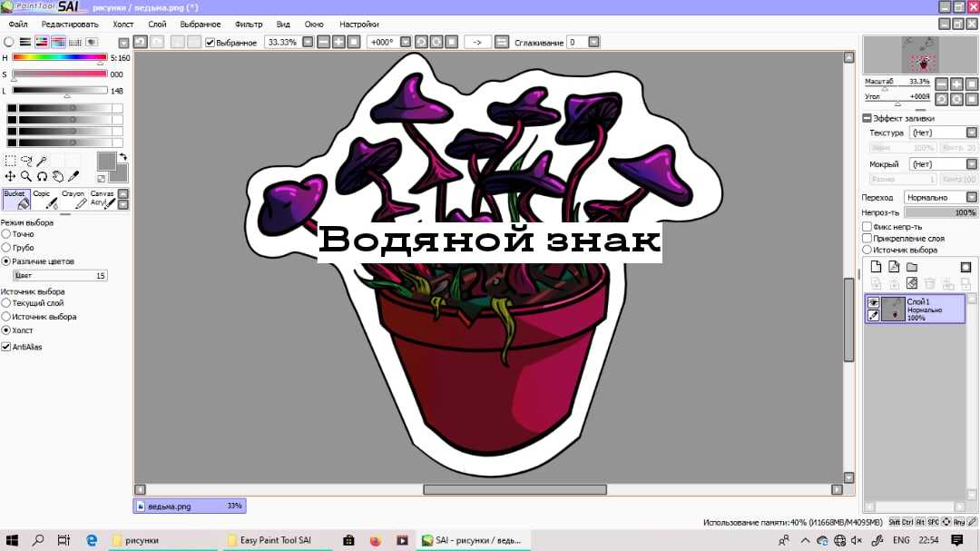Click the foreground color swatch
This screenshot has width=980, height=551.
point(106,162)
